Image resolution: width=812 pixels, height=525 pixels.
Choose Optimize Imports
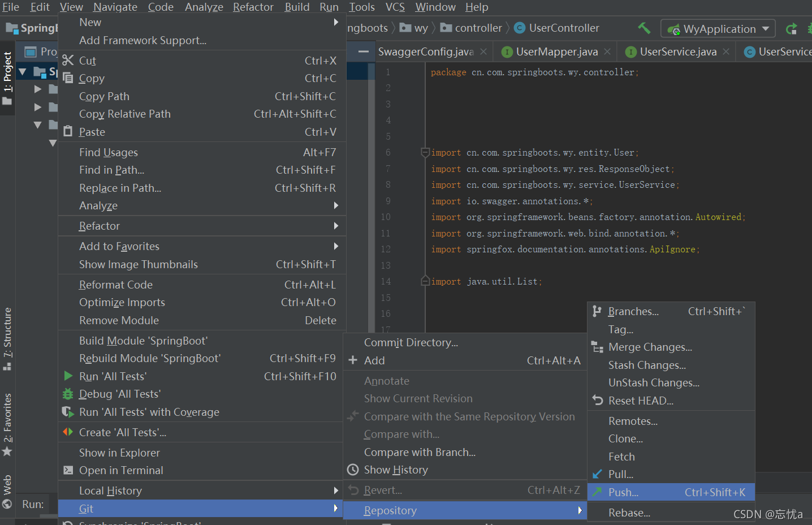(202, 302)
